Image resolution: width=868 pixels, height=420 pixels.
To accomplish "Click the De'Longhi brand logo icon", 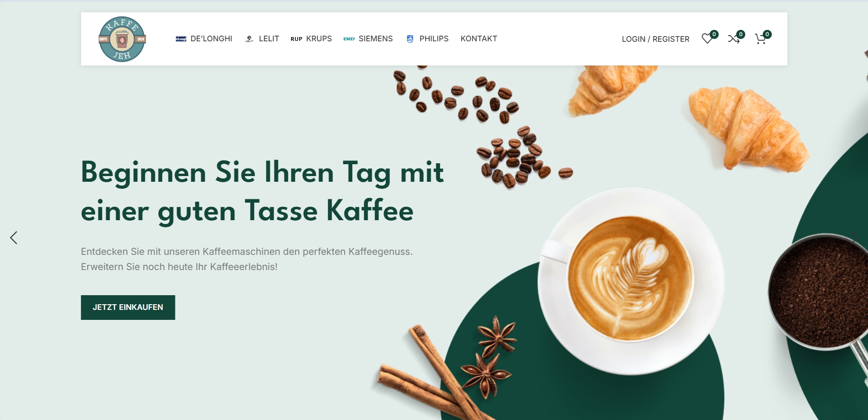I will pos(181,39).
